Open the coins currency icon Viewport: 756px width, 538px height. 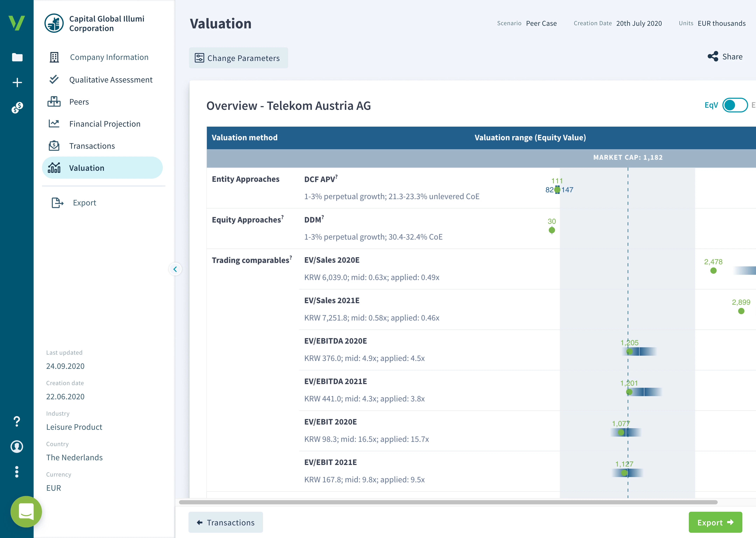17,108
